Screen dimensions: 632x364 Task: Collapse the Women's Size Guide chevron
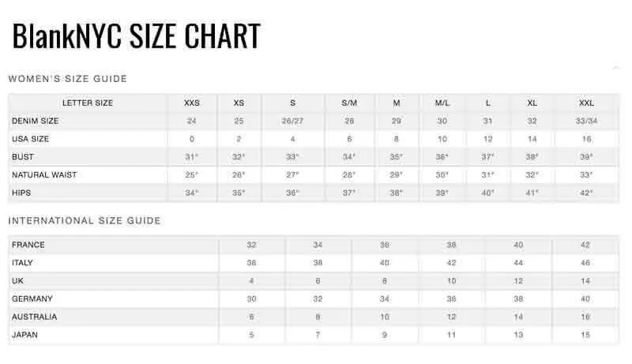click(x=616, y=68)
